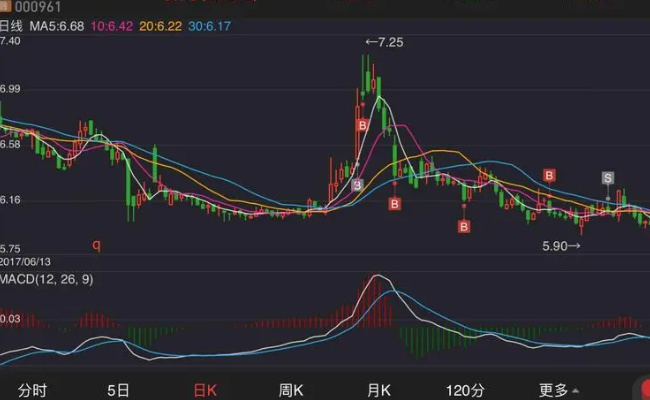Click the orange q marker near date axis

[x=97, y=245]
